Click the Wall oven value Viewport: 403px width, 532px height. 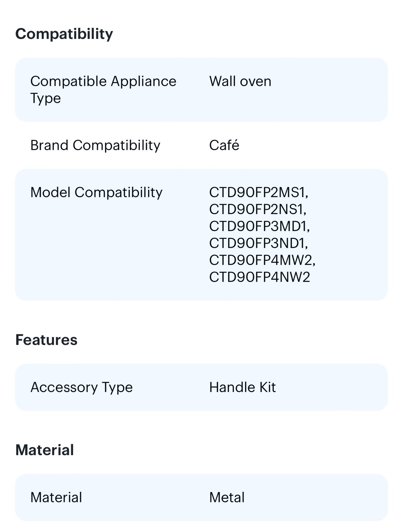(x=240, y=81)
